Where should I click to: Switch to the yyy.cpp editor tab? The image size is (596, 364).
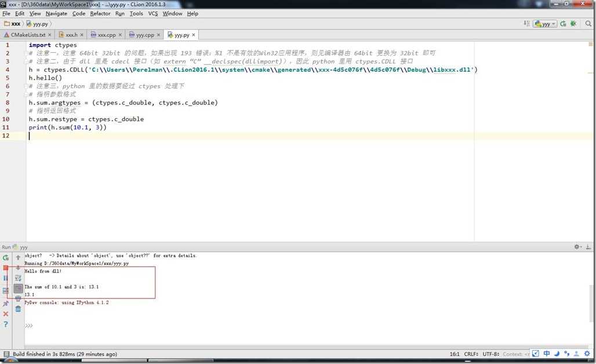click(x=144, y=35)
